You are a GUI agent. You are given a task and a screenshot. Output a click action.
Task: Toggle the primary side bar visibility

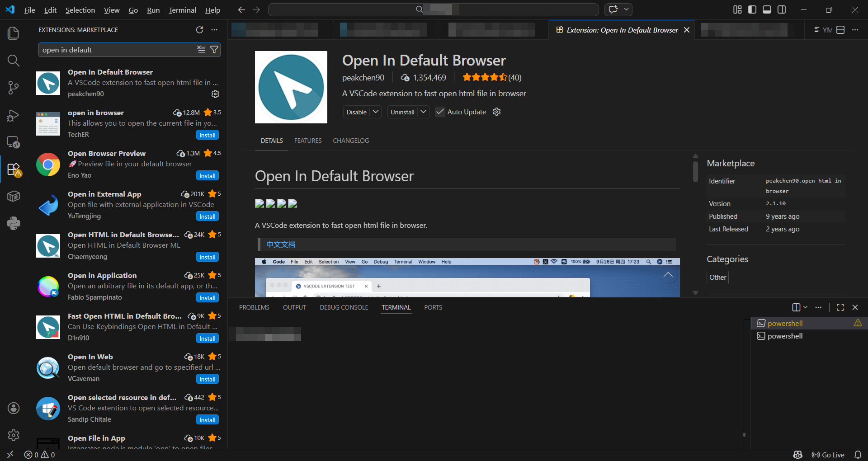point(752,9)
